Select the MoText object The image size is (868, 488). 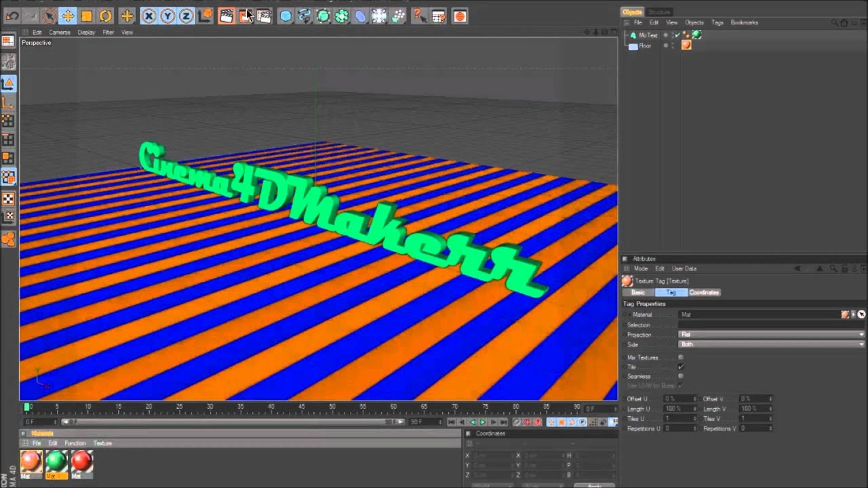point(648,35)
